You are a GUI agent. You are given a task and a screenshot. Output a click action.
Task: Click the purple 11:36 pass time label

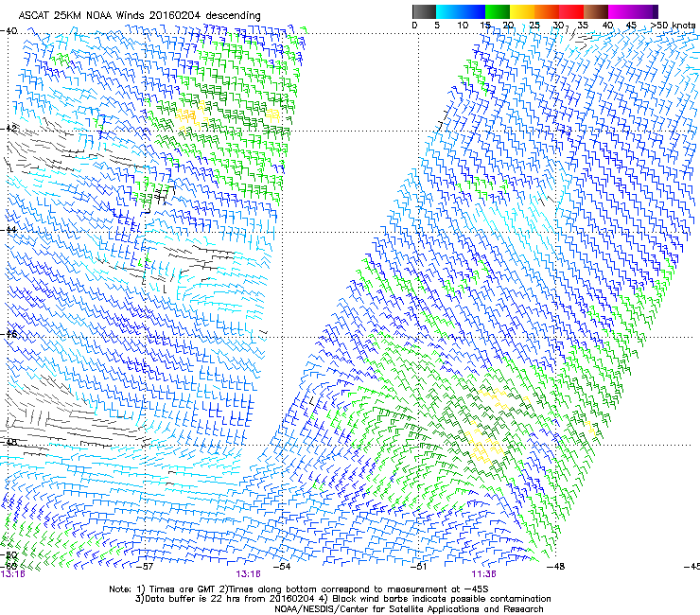(x=484, y=574)
